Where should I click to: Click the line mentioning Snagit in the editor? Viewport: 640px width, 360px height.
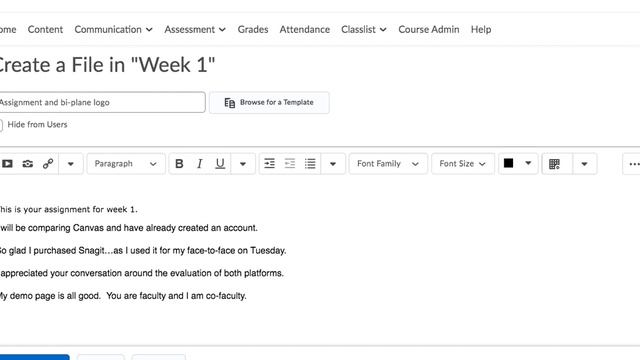[x=143, y=251]
